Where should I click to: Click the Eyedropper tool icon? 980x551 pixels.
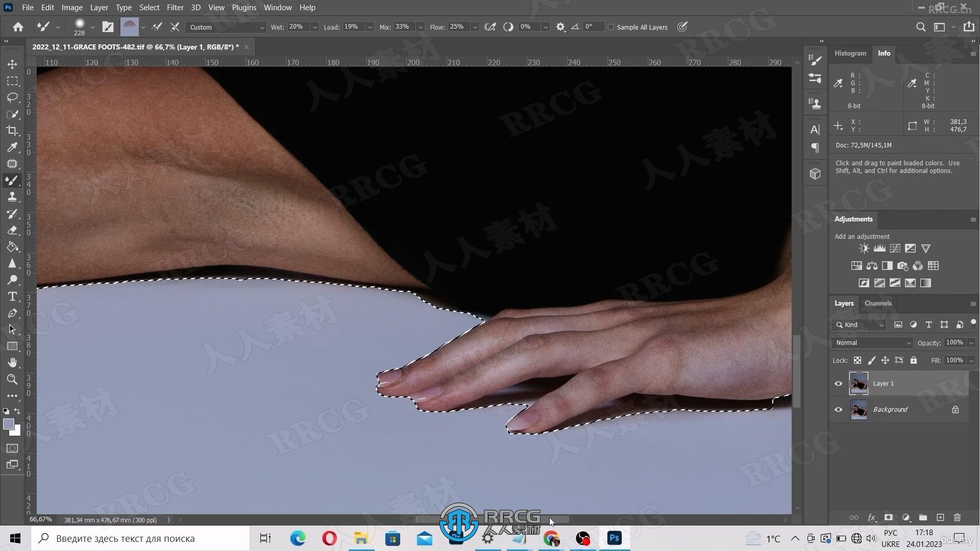point(12,147)
